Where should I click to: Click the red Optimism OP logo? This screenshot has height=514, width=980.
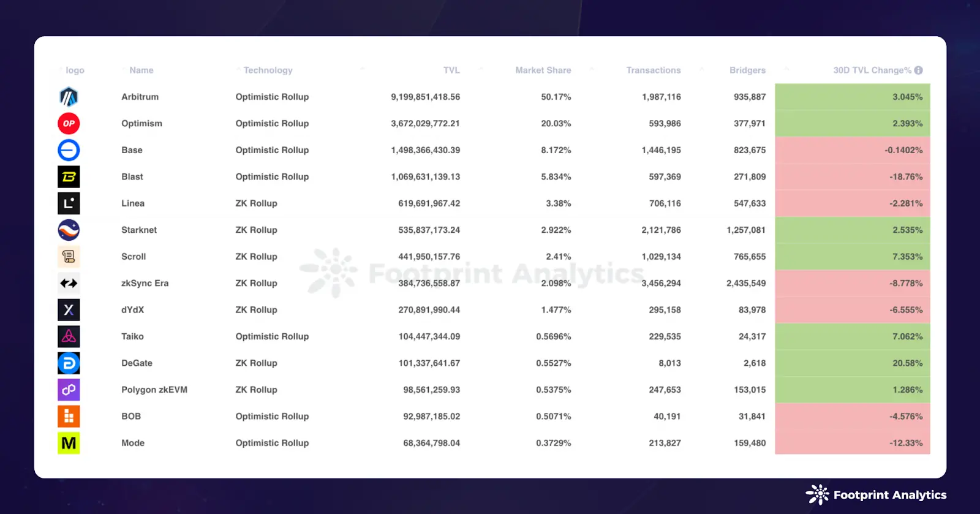[69, 124]
